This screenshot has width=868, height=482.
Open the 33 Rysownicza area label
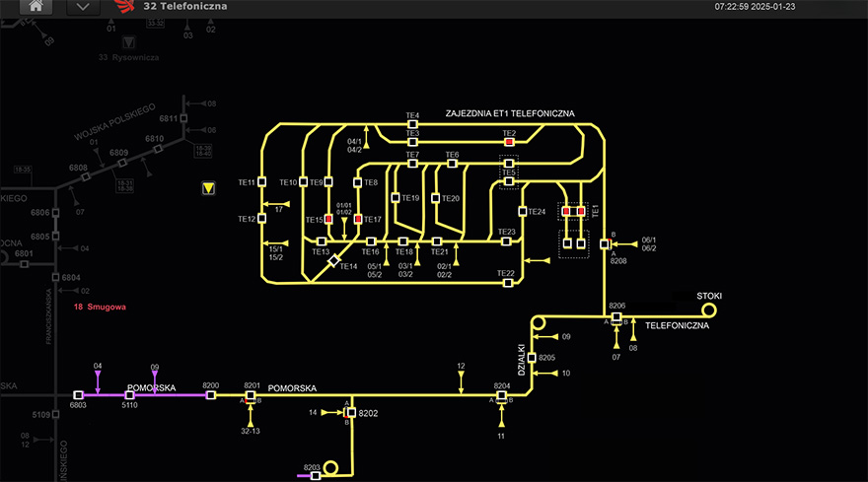coord(131,58)
